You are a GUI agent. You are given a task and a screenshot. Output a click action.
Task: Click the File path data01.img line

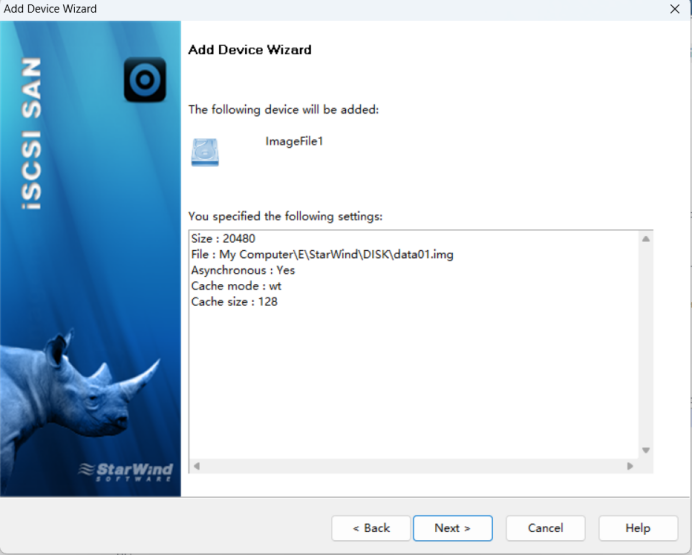tap(322, 255)
